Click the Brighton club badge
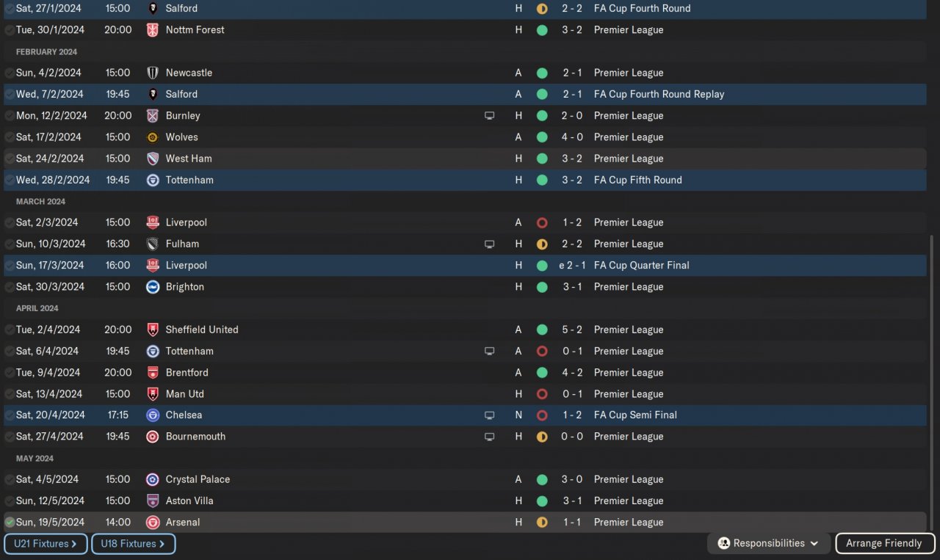 click(x=153, y=287)
